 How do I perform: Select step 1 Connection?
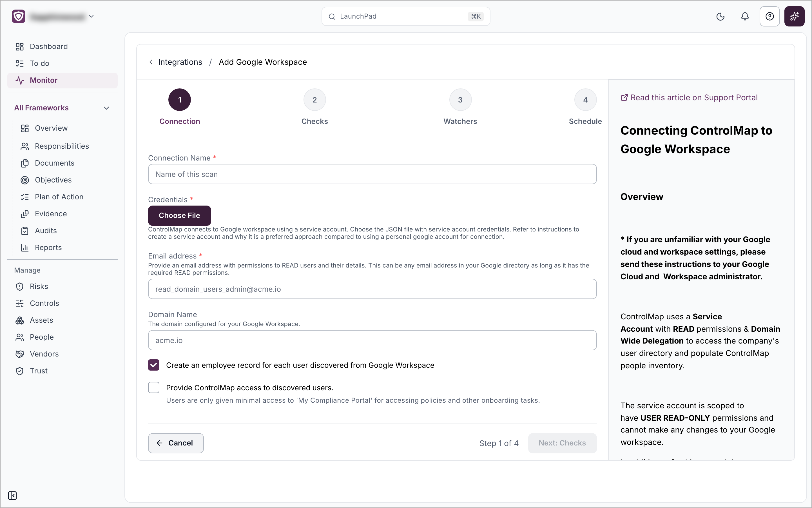click(180, 100)
